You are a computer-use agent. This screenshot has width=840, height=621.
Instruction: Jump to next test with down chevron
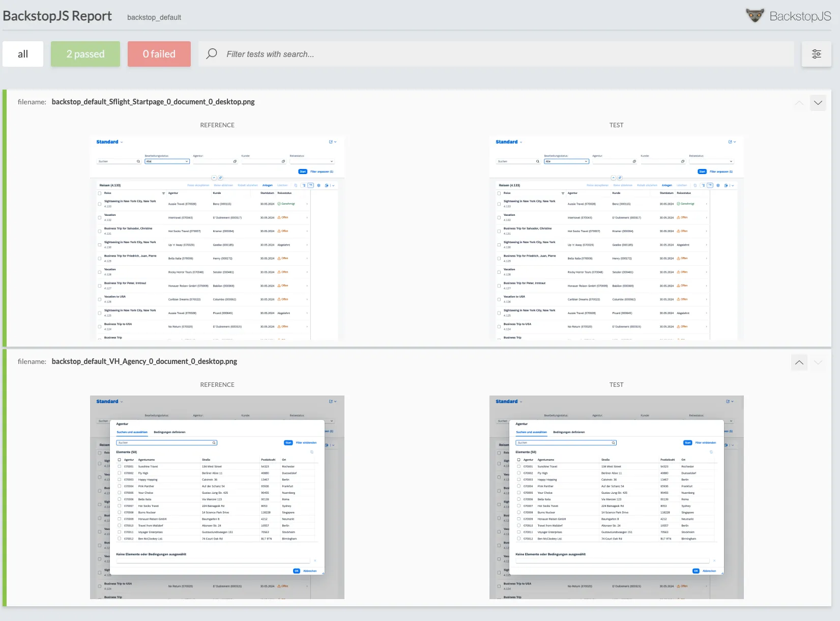point(818,103)
